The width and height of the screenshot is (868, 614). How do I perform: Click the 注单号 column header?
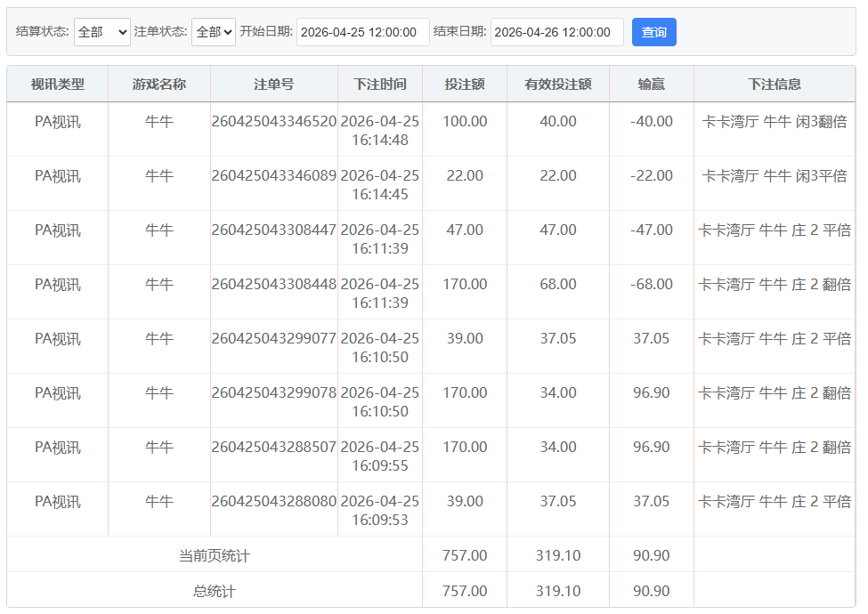coord(274,85)
